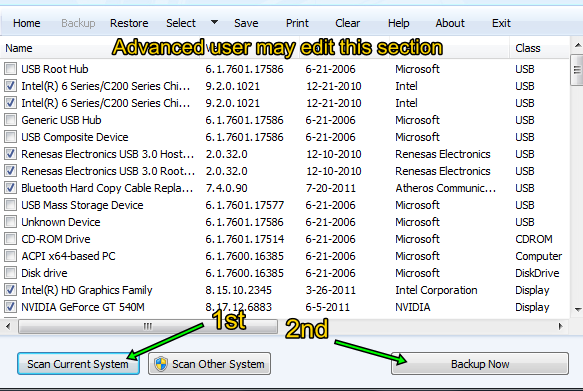Viewport: 583px width, 391px height.
Task: Click the Computer class cell
Action: pos(539,256)
